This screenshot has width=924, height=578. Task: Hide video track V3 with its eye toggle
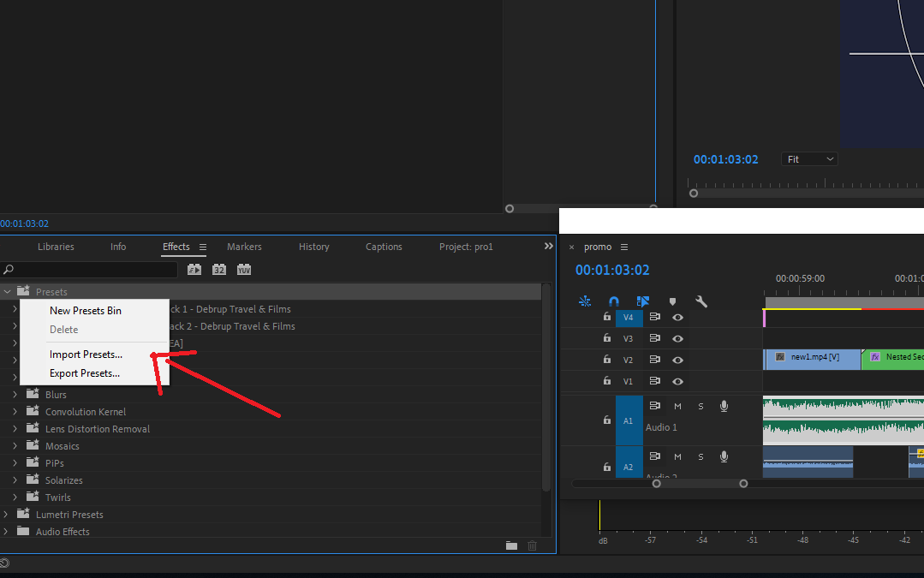click(x=676, y=337)
